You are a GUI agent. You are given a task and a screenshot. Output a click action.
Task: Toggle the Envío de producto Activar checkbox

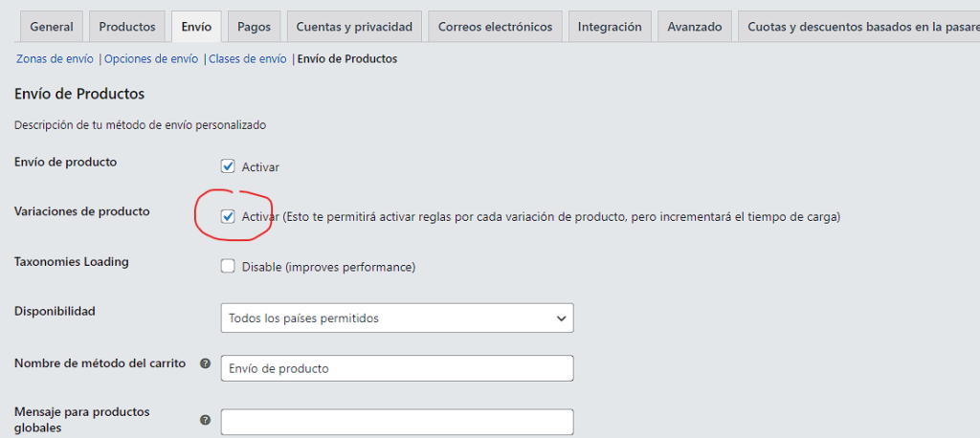click(228, 166)
